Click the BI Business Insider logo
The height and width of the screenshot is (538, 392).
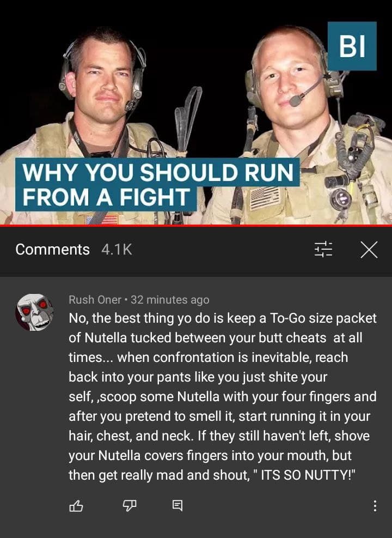[352, 46]
